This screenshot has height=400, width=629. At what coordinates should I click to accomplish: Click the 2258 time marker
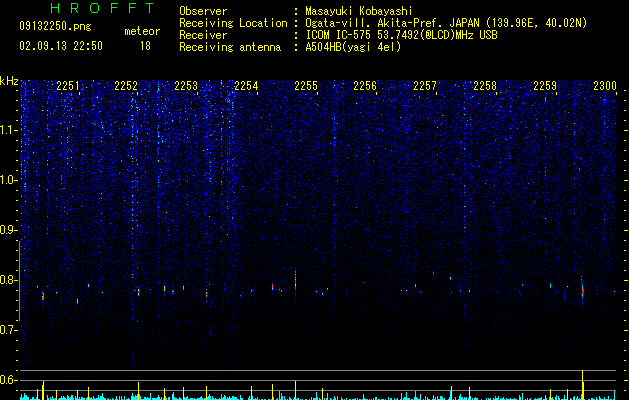pos(485,86)
